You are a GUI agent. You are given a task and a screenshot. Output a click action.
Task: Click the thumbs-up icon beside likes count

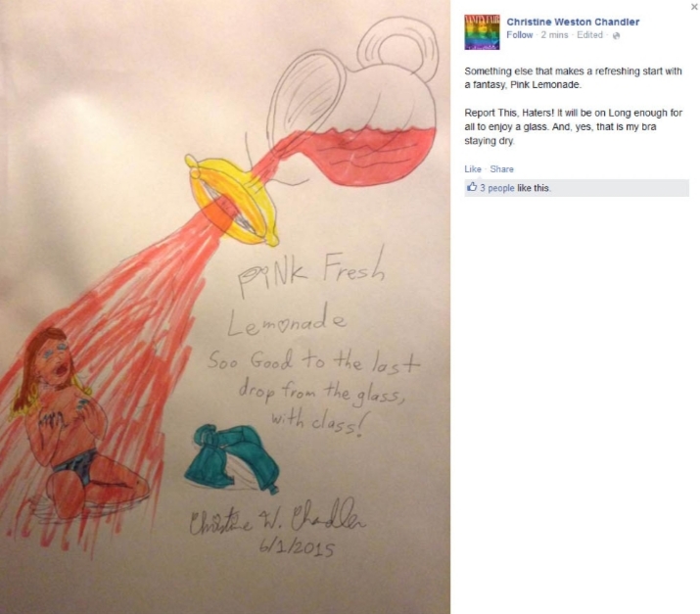pyautogui.click(x=472, y=187)
